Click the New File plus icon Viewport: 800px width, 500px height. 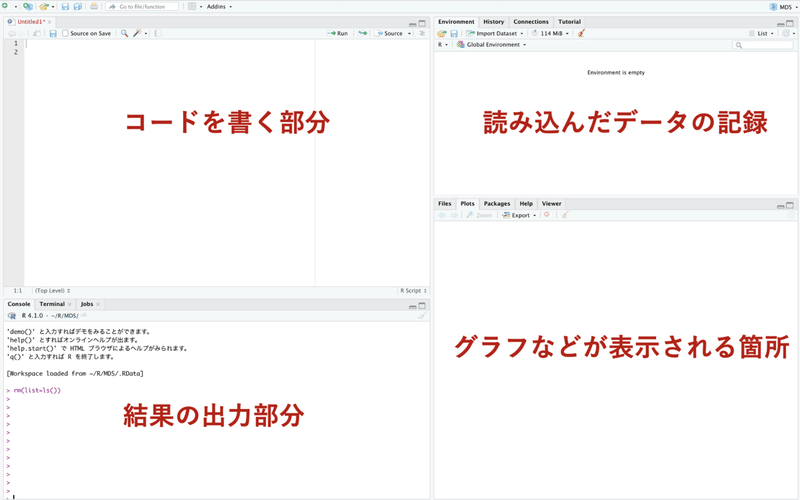[x=5, y=6]
